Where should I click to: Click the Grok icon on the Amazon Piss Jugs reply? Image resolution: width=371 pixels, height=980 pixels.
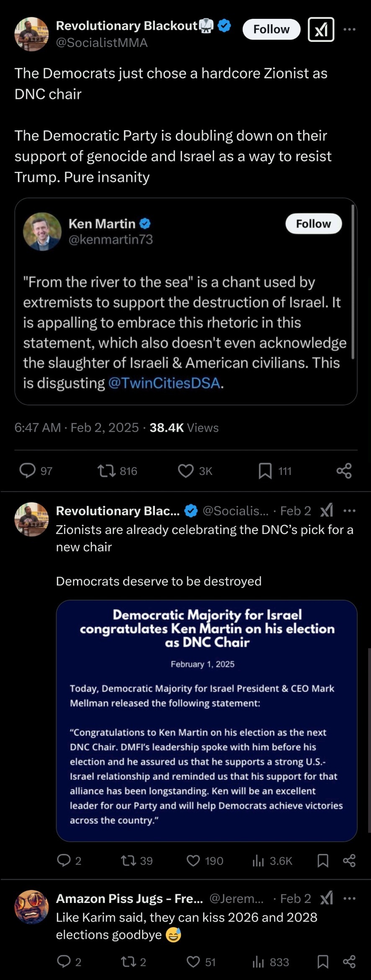click(327, 898)
